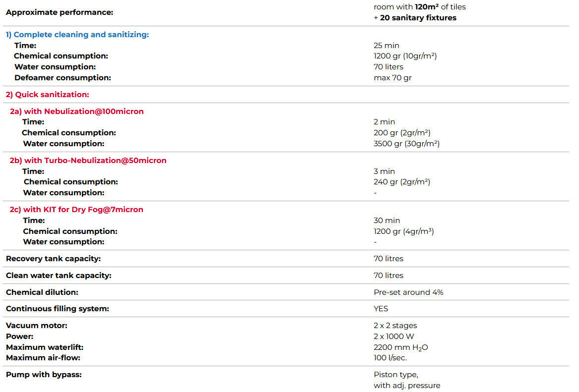This screenshot has height=392, width=579.
Task: Click the 'Recovery tank capacity:' label
Action: click(53, 259)
